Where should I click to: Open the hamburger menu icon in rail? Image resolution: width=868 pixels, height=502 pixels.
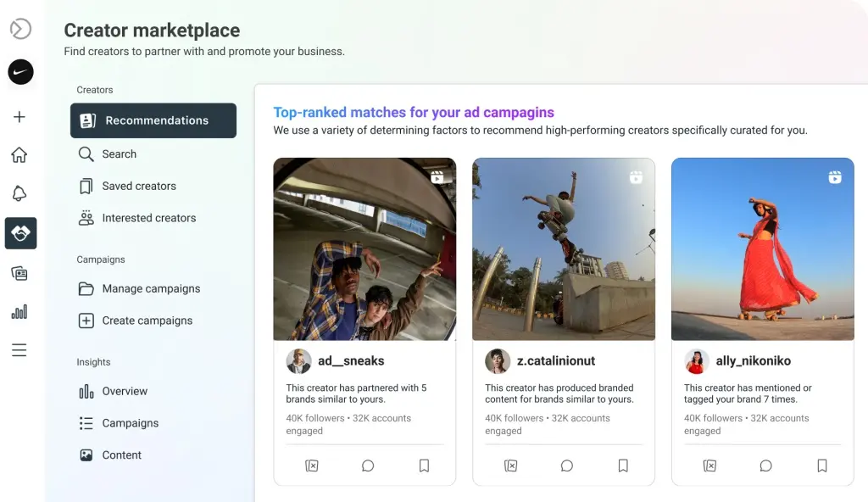[x=19, y=350]
